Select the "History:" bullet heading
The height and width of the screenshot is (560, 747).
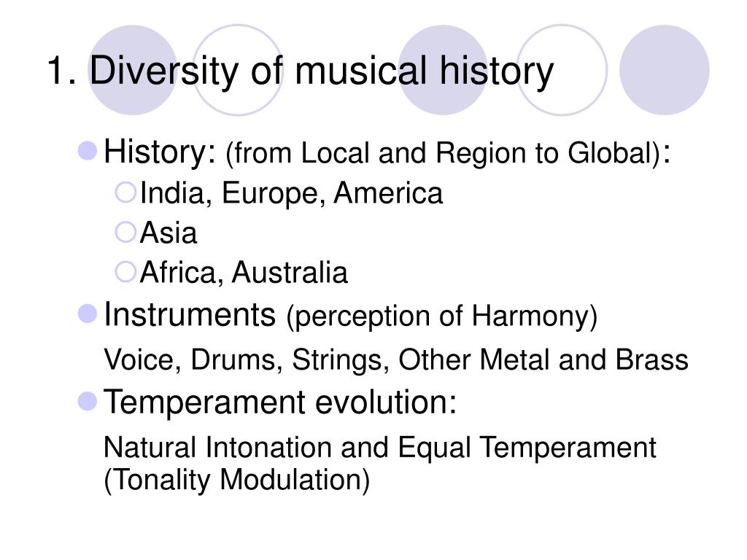pos(160,152)
